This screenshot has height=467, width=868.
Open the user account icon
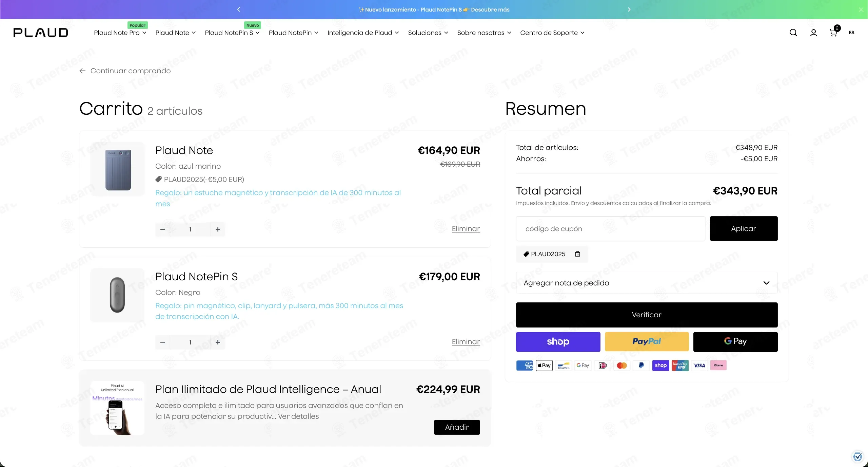tap(813, 33)
